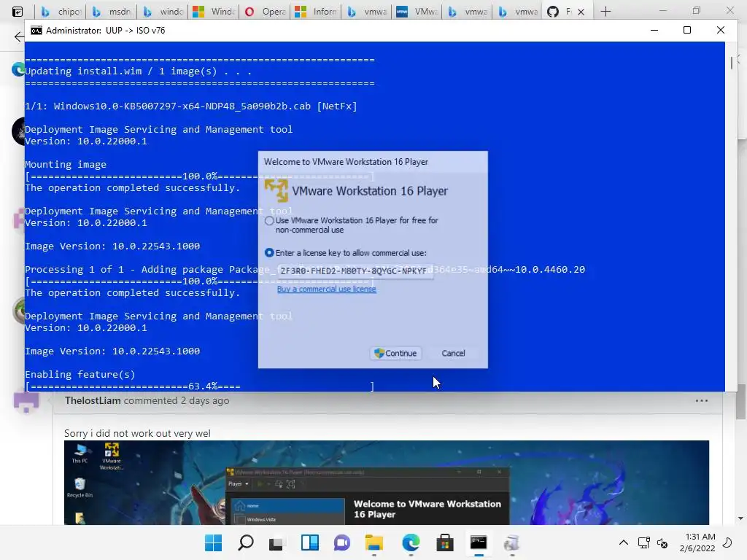
Task: Switch to Command Prompt taskbar icon
Action: tap(479, 542)
